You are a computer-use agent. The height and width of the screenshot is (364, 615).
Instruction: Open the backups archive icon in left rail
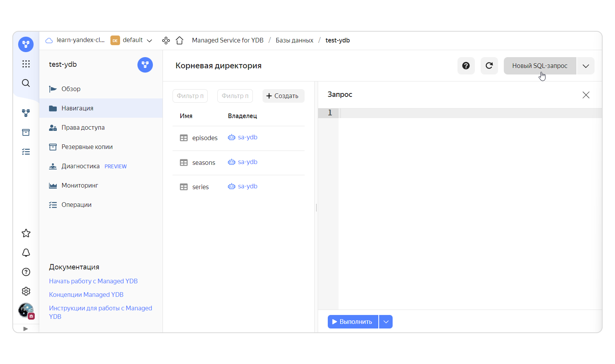[x=26, y=132]
